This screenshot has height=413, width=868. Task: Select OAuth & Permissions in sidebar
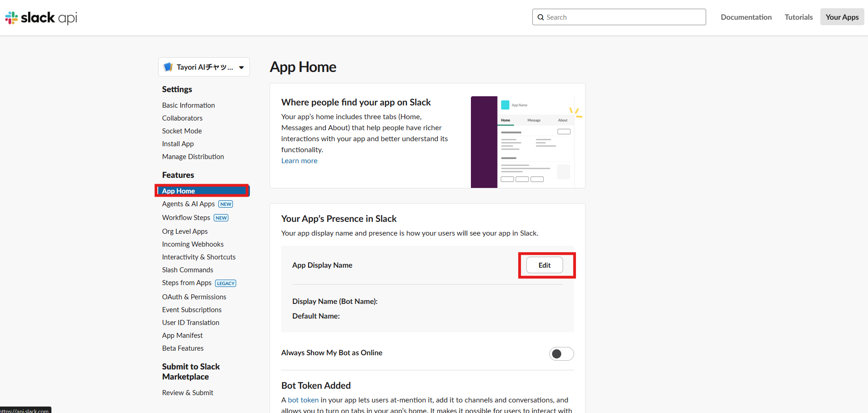(x=194, y=297)
